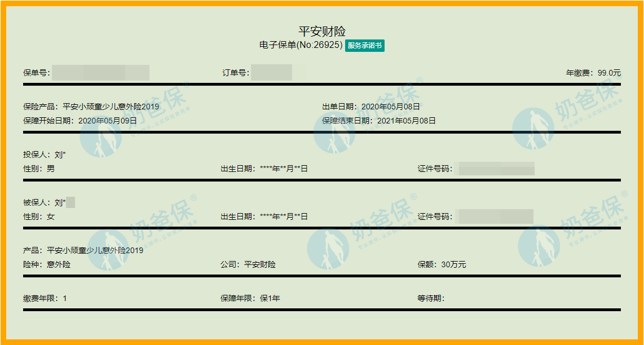Select the 产品: 平安小顽童少儿意外险2019 line
Screen dimensions: 644x345
coord(83,250)
